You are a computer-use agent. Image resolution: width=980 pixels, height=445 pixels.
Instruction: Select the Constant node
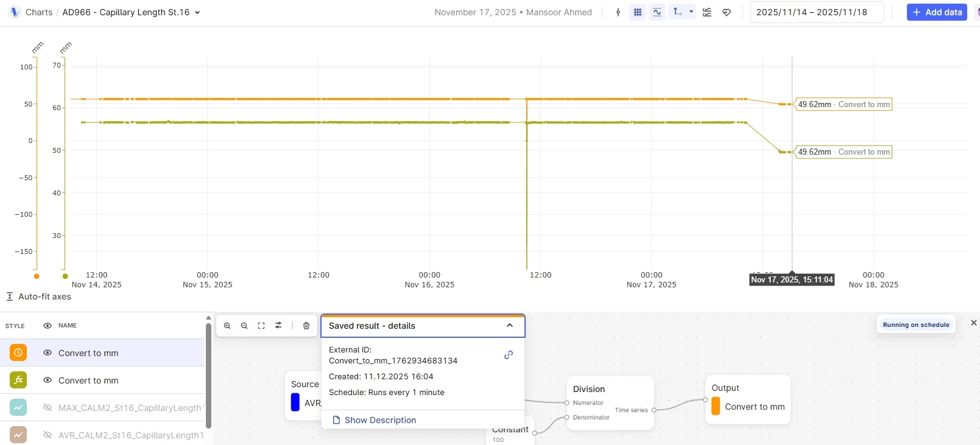point(510,432)
